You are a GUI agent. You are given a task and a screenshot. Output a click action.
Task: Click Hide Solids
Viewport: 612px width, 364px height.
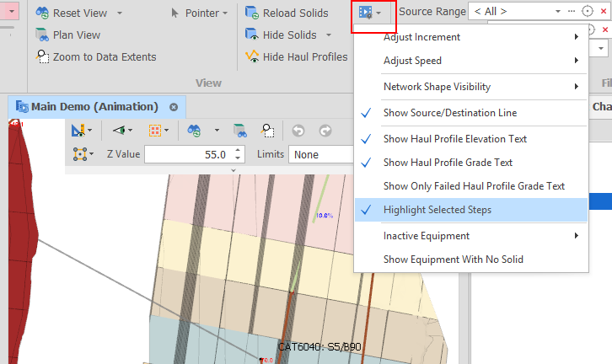pyautogui.click(x=281, y=35)
